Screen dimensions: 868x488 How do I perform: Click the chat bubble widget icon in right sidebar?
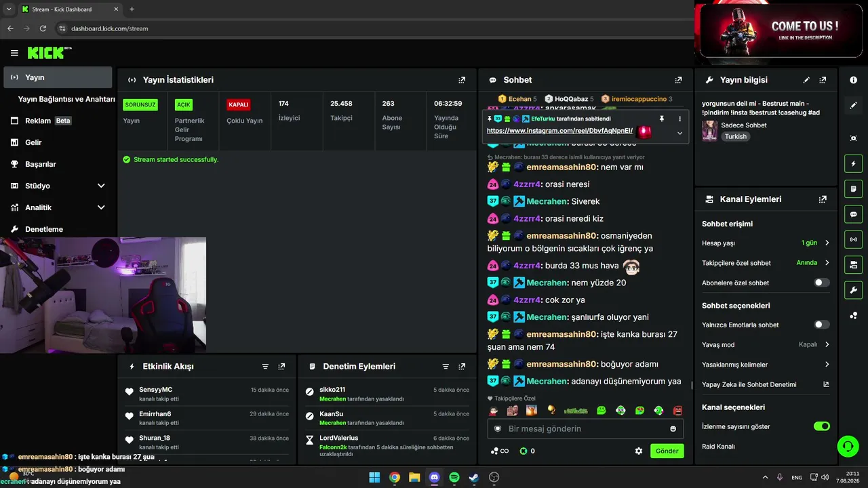pos(853,214)
